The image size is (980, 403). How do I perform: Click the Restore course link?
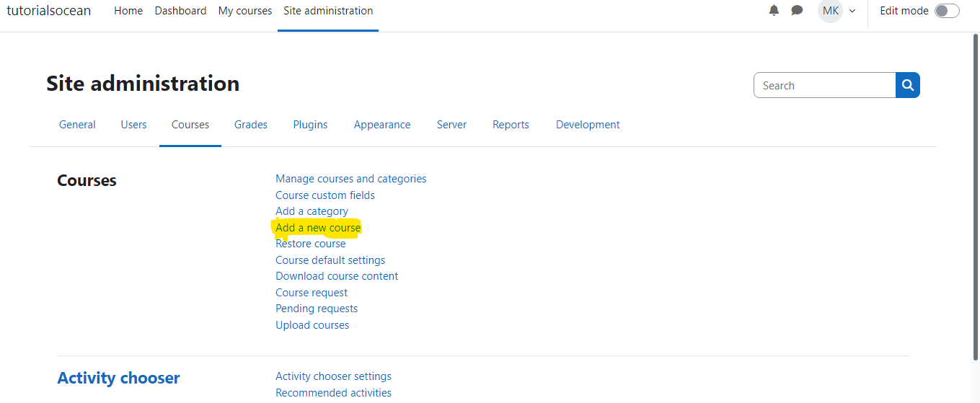pos(311,244)
